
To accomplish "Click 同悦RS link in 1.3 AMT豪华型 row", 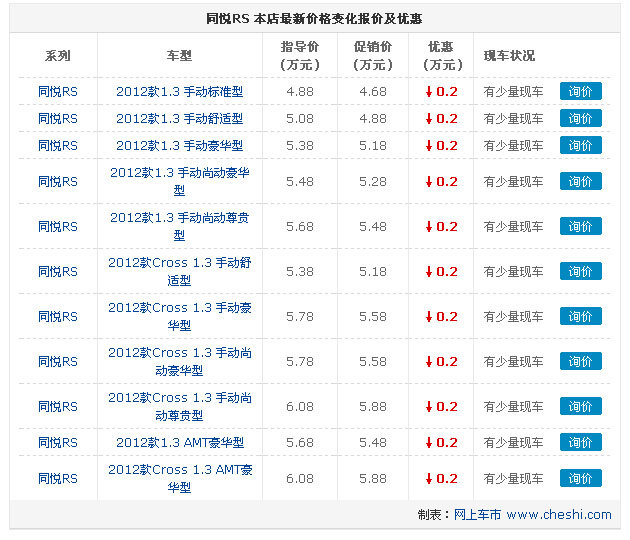I will tap(58, 442).
